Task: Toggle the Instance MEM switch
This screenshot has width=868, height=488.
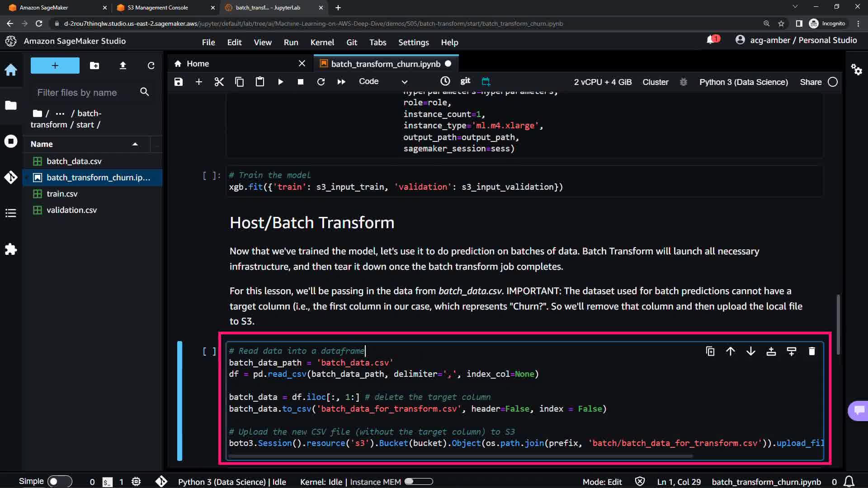Action: [x=418, y=482]
